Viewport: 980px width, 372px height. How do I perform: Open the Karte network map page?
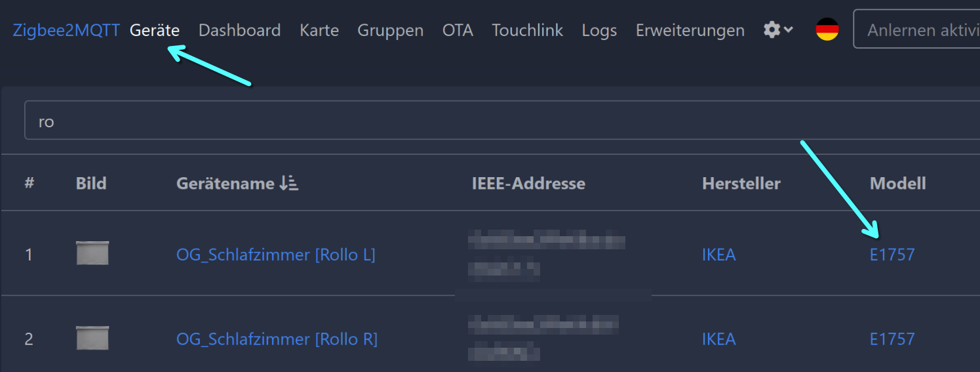[x=319, y=30]
